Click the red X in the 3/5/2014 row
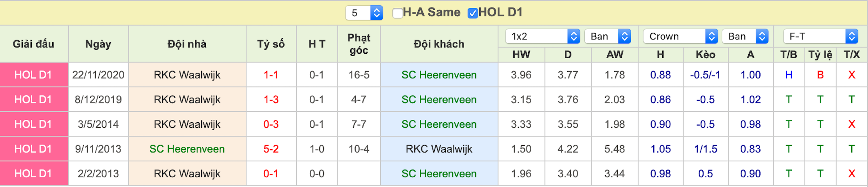868x187 pixels. [x=852, y=124]
